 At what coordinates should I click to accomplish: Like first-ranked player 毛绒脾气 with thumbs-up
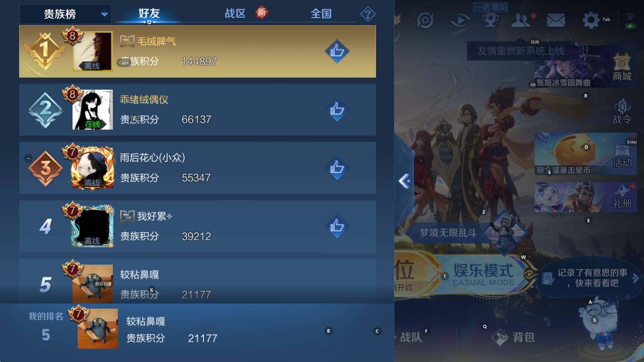click(337, 51)
